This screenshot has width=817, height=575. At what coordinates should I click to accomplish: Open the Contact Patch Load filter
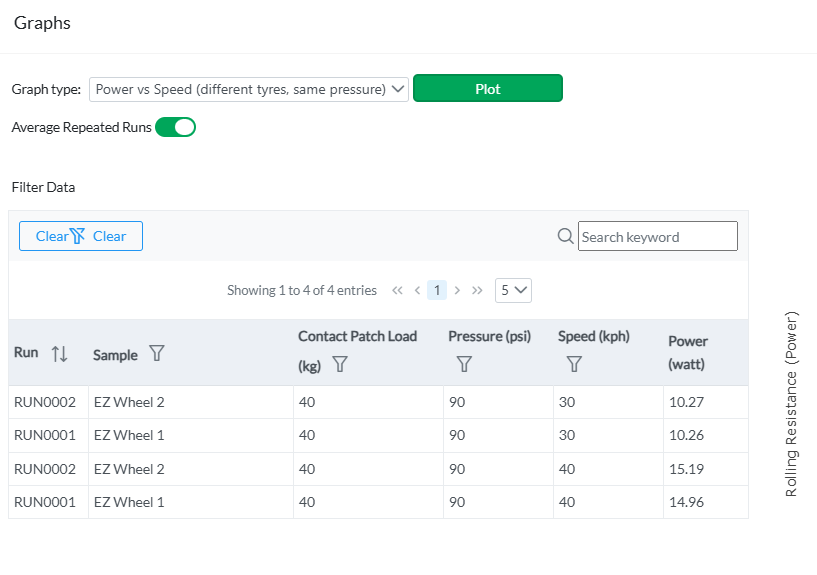339,365
